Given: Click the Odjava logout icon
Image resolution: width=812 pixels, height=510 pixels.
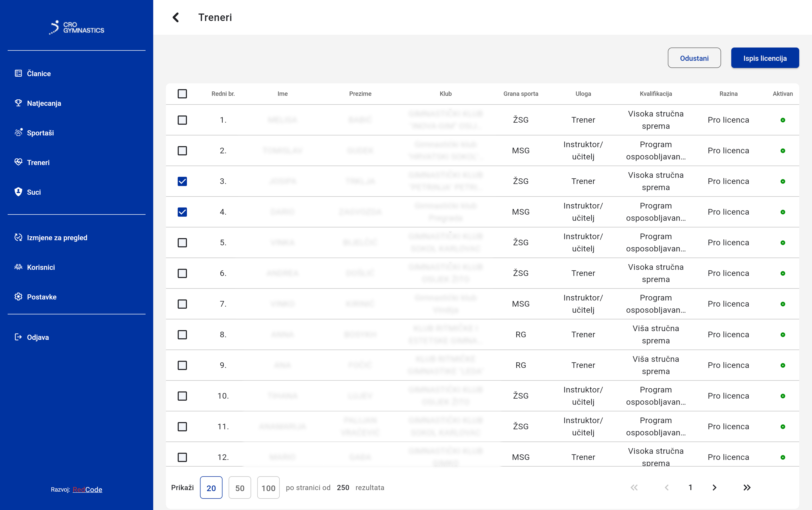Looking at the screenshot, I should click(18, 337).
